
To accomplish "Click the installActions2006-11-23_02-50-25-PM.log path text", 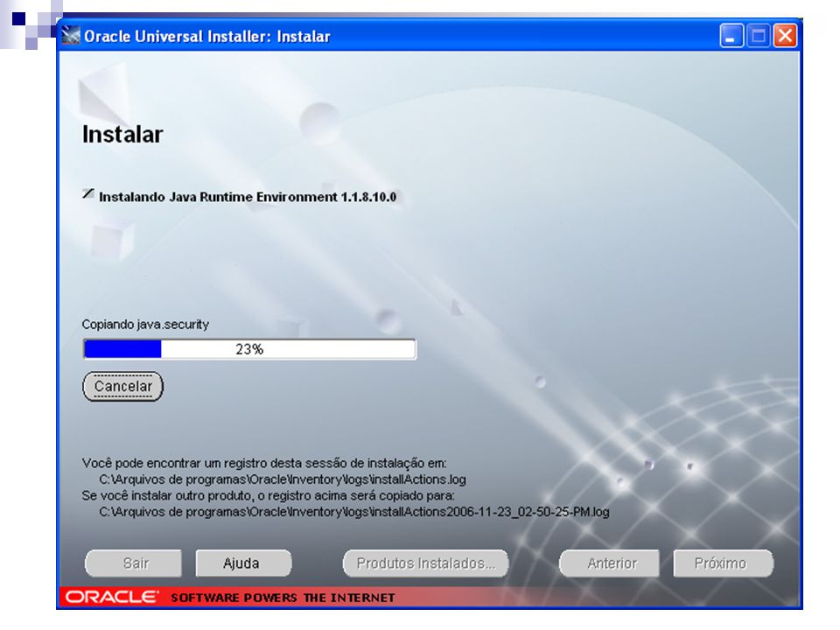I will tap(354, 512).
